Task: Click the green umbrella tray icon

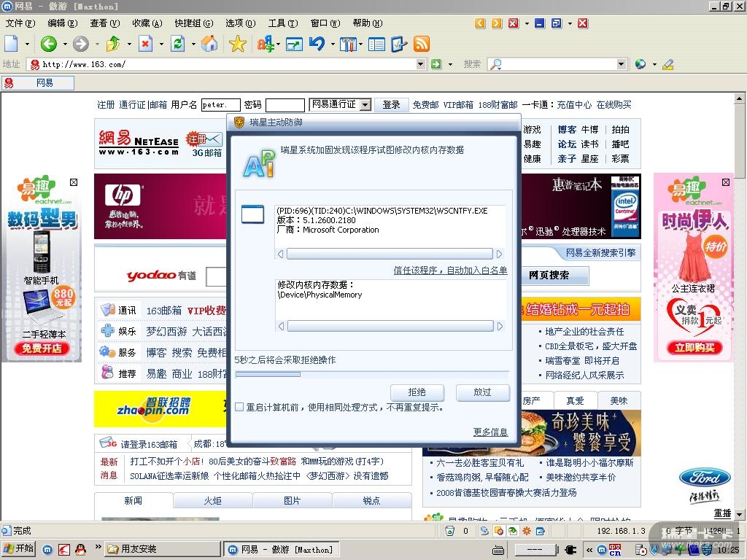Action: (x=680, y=550)
